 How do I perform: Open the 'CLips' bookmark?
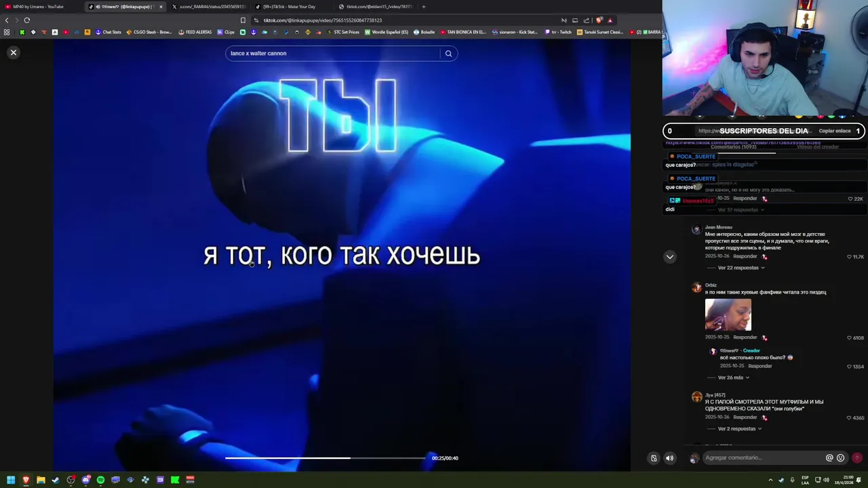[225, 32]
